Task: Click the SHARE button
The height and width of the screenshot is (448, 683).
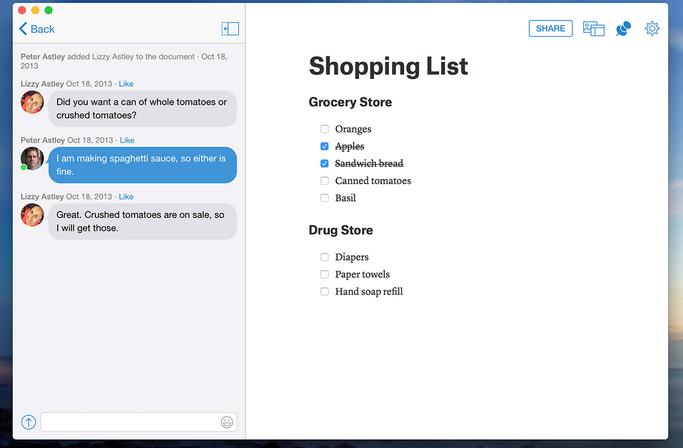Action: tap(551, 28)
